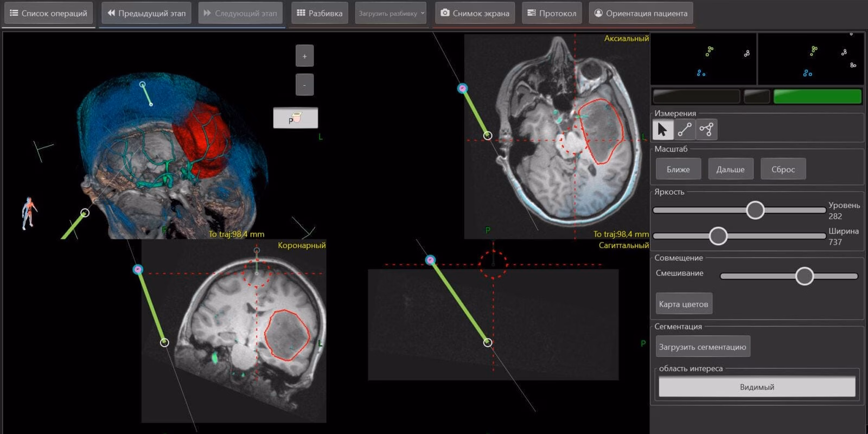Image resolution: width=868 pixels, height=434 pixels.
Task: Select the arrow pointer measurement tool
Action: pyautogui.click(x=662, y=130)
